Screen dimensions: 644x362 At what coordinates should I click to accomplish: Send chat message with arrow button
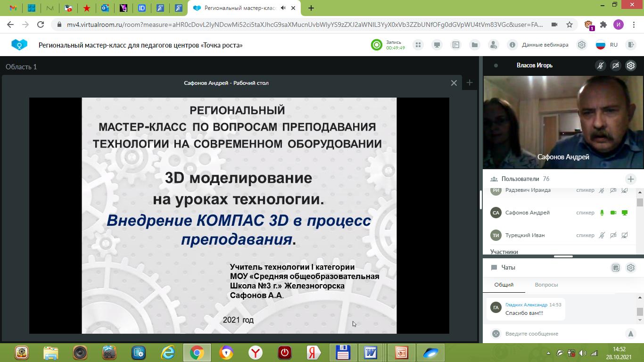pos(631,334)
